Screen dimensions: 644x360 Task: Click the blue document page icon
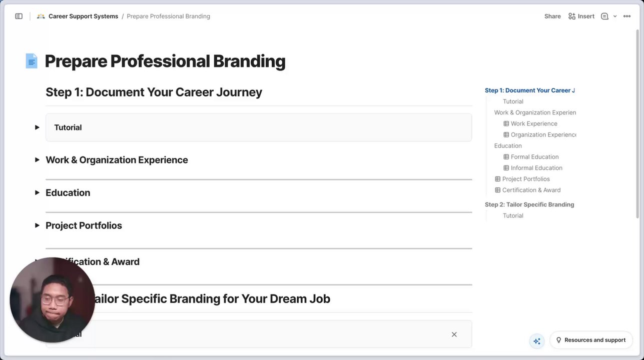click(x=32, y=61)
